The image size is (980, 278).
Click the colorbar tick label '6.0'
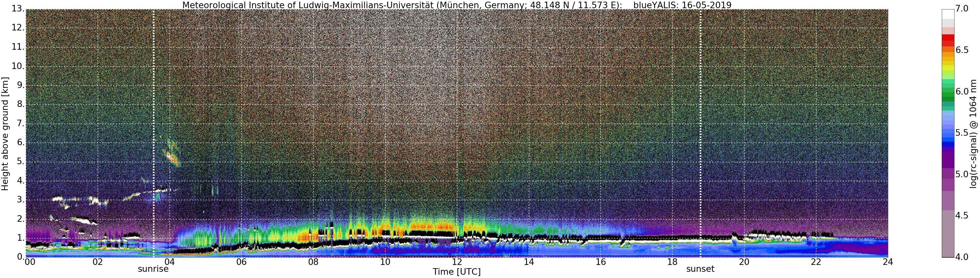(x=962, y=92)
